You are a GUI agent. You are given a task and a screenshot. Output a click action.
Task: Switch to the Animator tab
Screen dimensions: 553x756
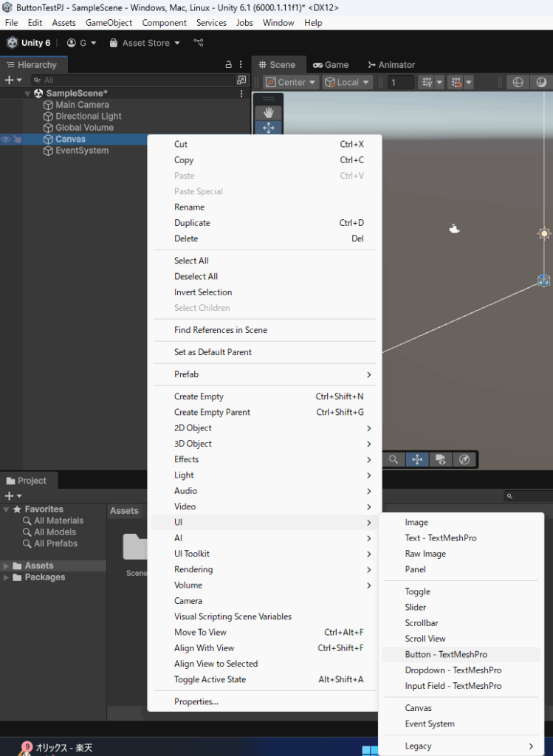(391, 65)
